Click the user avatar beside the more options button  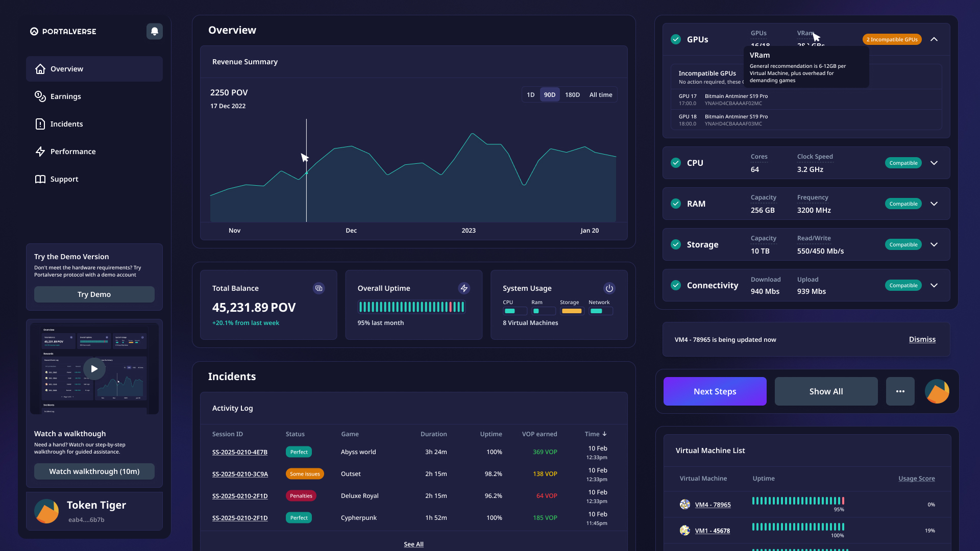[937, 391]
